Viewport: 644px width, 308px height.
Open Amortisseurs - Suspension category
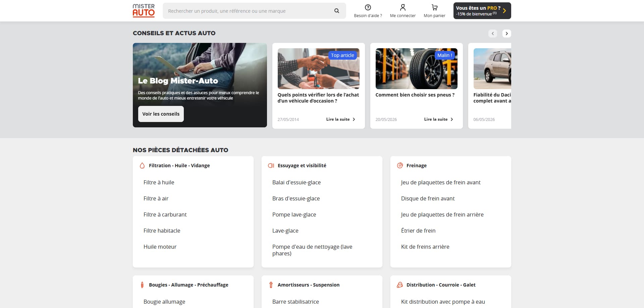click(x=309, y=285)
